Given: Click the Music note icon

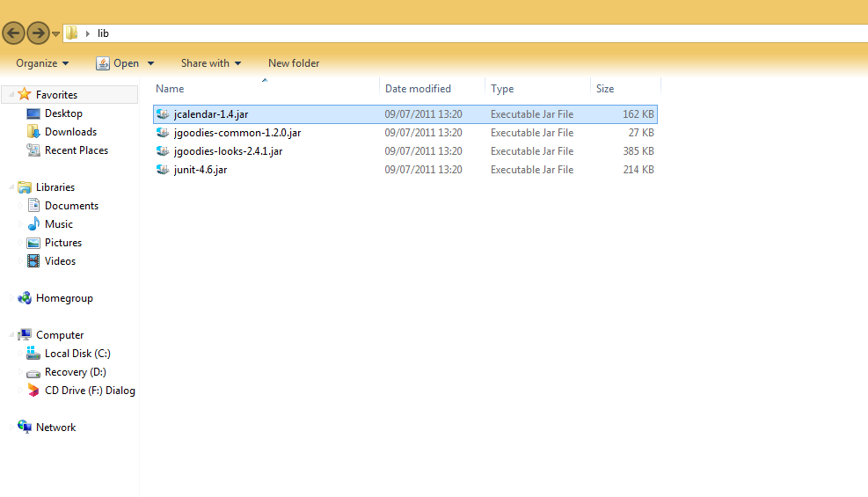Looking at the screenshot, I should pos(33,223).
